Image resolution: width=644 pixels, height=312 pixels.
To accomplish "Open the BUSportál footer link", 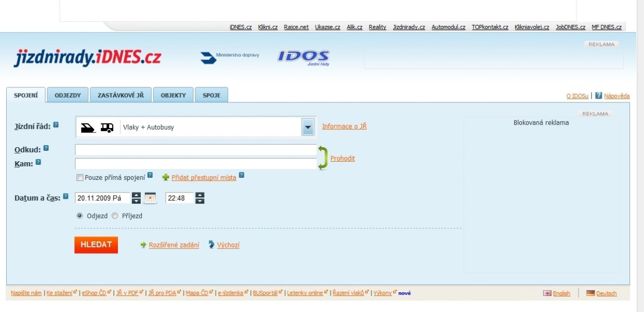I will (265, 293).
